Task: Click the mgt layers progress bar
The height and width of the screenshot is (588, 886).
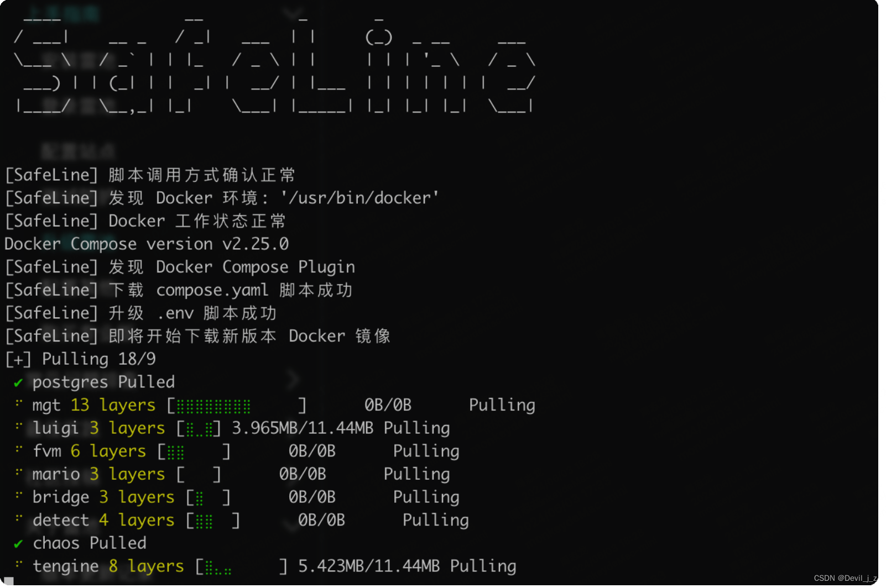Action: 237,406
